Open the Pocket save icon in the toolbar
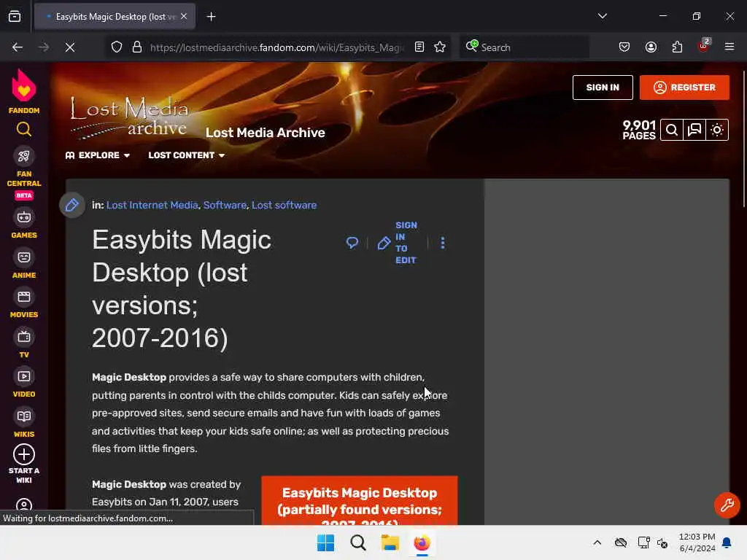Image resolution: width=747 pixels, height=560 pixels. click(x=624, y=47)
